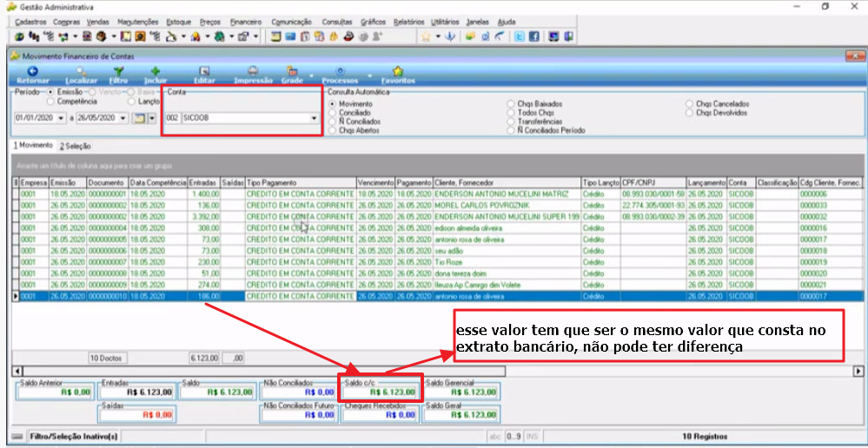
Task: Click the blue card icon beside the notepad
Action: 290,36
